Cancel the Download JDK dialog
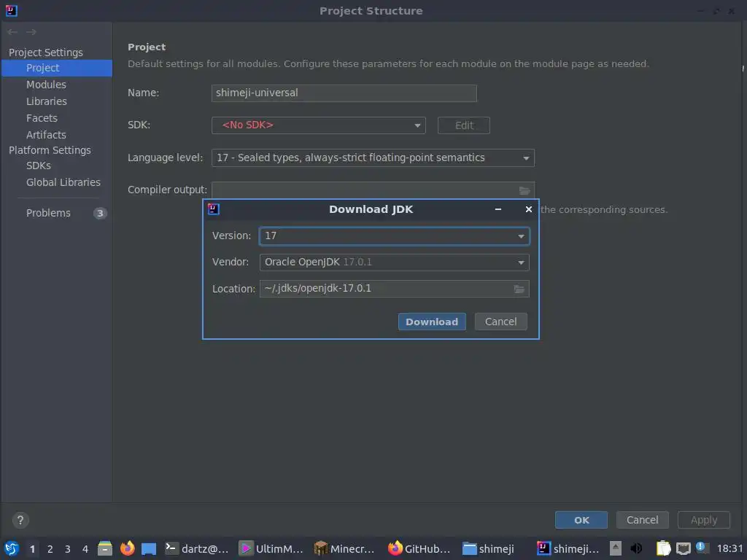Viewport: 747px width, 560px height. click(x=500, y=322)
